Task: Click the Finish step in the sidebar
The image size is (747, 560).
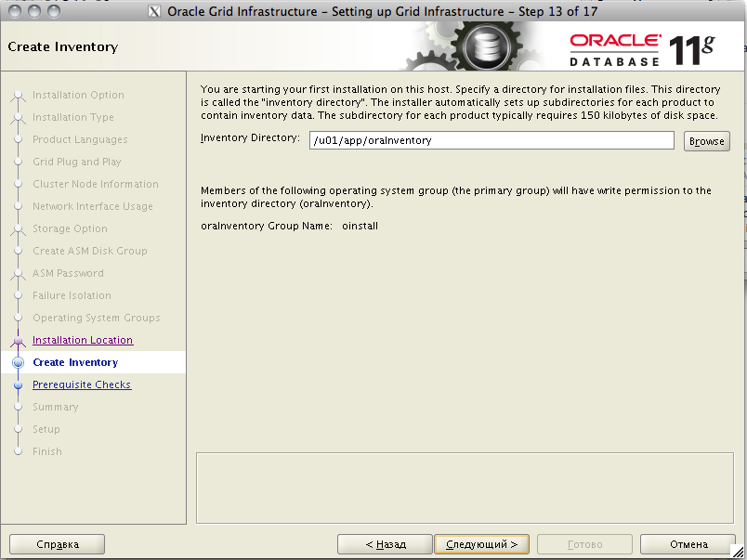Action: tap(47, 452)
